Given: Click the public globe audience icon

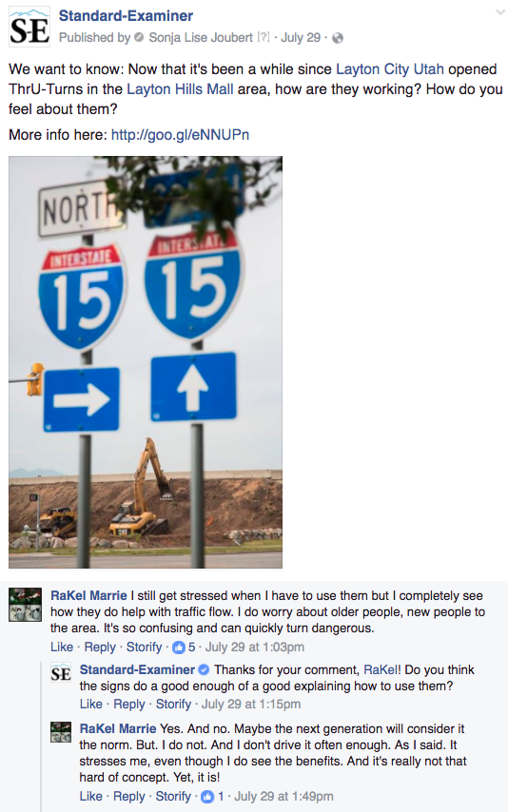Looking at the screenshot, I should pos(338,38).
